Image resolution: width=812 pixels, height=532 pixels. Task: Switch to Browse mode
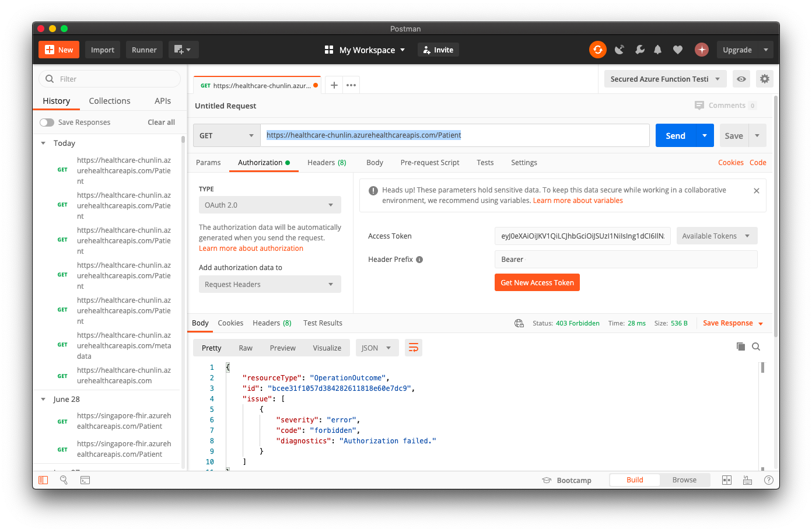click(x=684, y=480)
